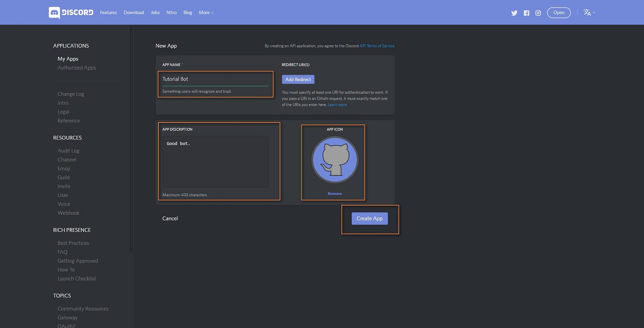Viewport: 644px width, 328px height.
Task: Click the GitHub cat app icon image
Action: coord(335,160)
